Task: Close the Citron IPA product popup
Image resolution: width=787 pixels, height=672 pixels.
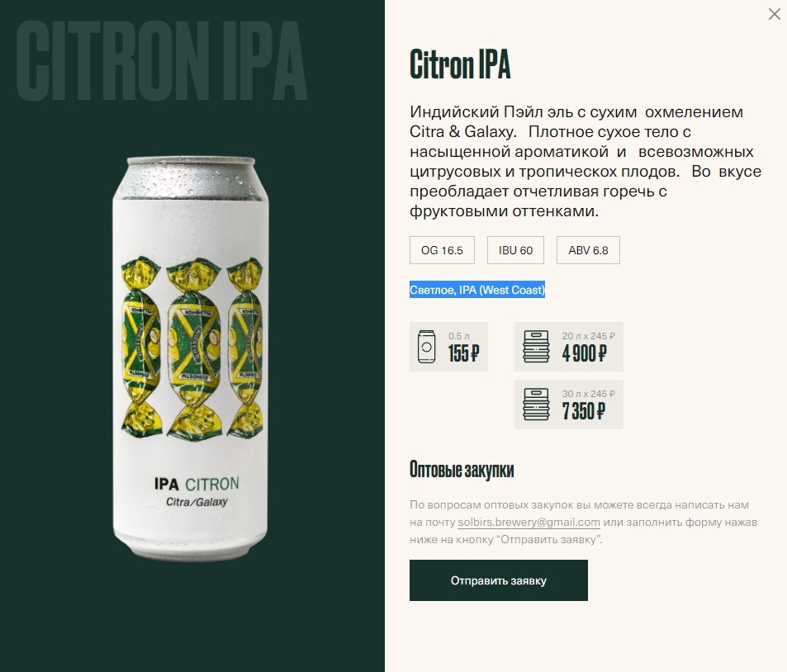Action: [x=774, y=14]
